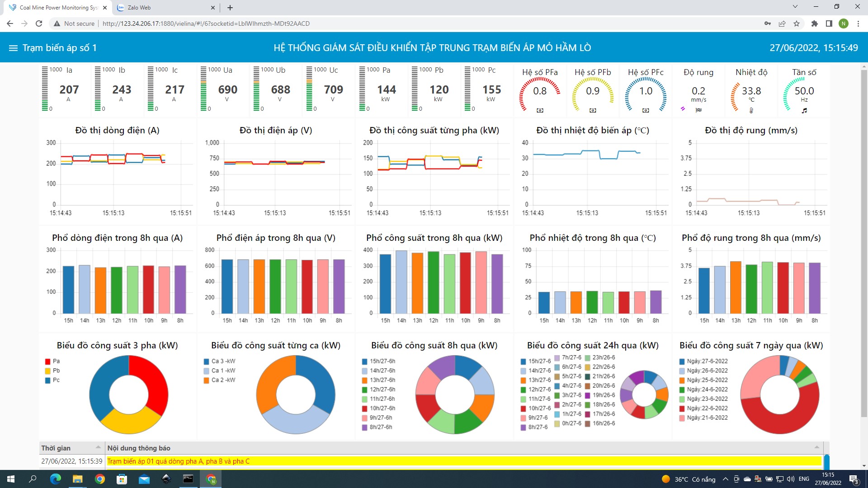Share this page from the address bar
The image size is (868, 488).
(x=782, y=23)
